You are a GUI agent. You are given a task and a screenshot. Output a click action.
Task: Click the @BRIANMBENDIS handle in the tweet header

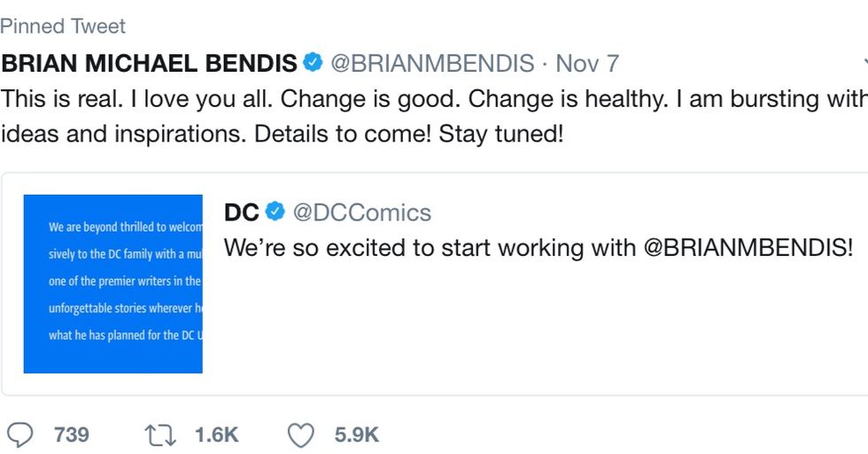[432, 64]
